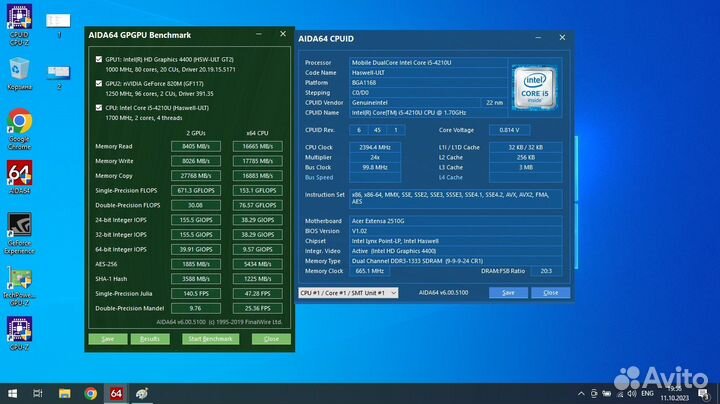Image resolution: width=720 pixels, height=404 pixels.
Task: Click the taskbar icon next to AIDA64
Action: [142, 393]
